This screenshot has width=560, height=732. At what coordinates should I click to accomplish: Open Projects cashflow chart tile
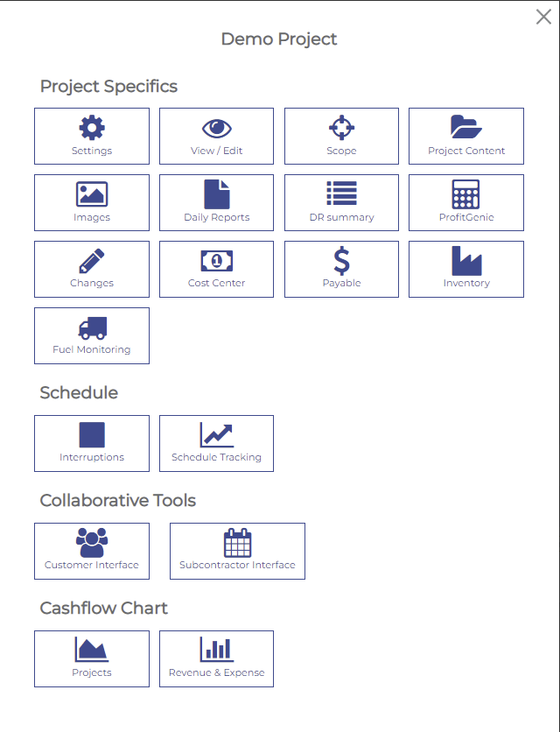click(x=92, y=659)
